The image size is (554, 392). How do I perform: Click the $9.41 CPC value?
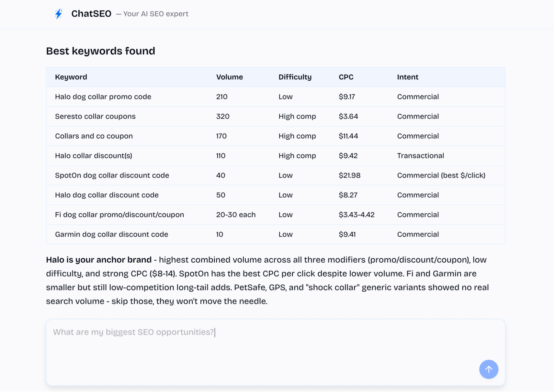347,234
